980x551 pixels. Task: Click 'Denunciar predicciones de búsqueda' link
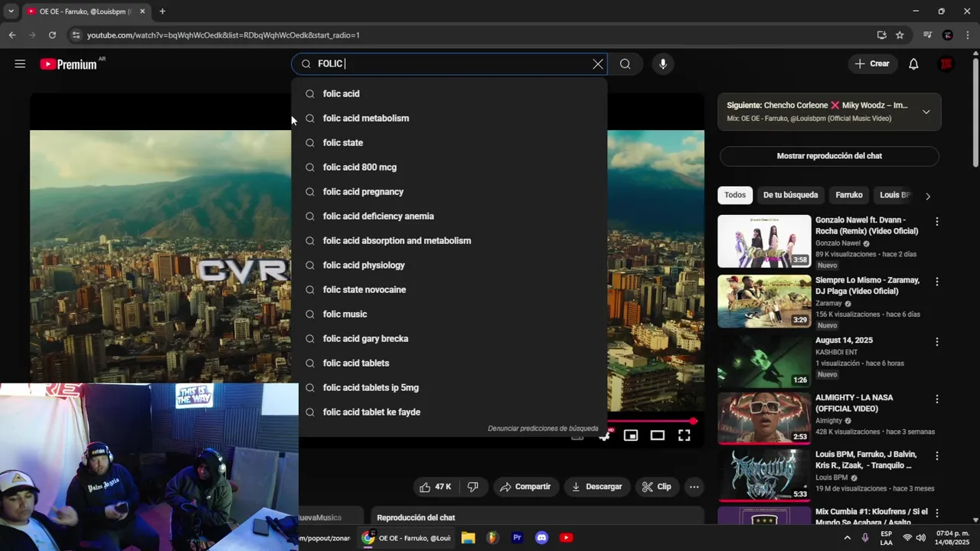point(543,429)
